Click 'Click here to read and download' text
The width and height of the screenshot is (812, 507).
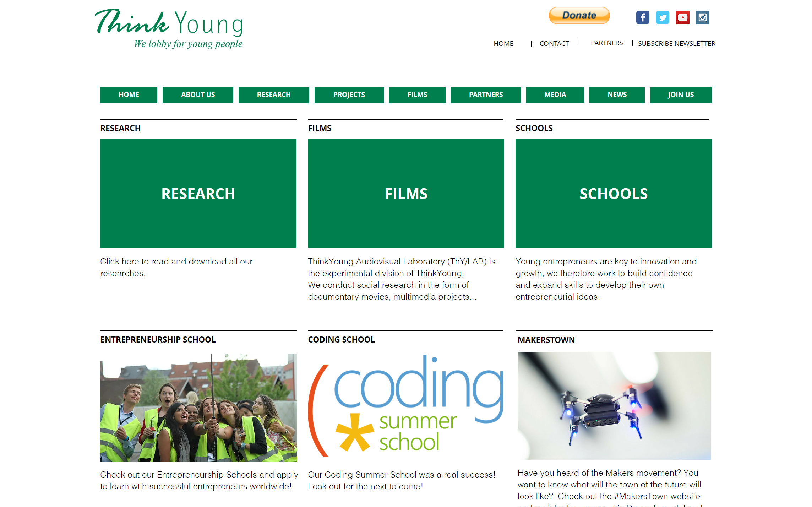click(x=176, y=267)
